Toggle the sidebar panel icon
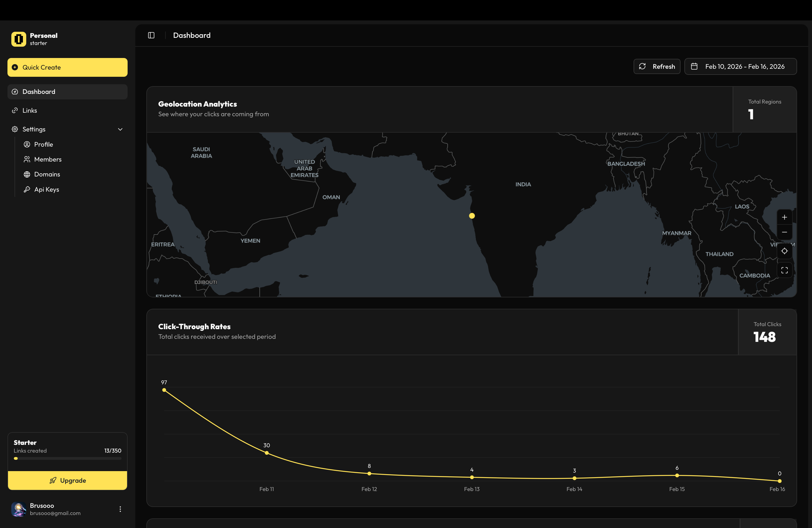This screenshot has height=528, width=812. [151, 35]
